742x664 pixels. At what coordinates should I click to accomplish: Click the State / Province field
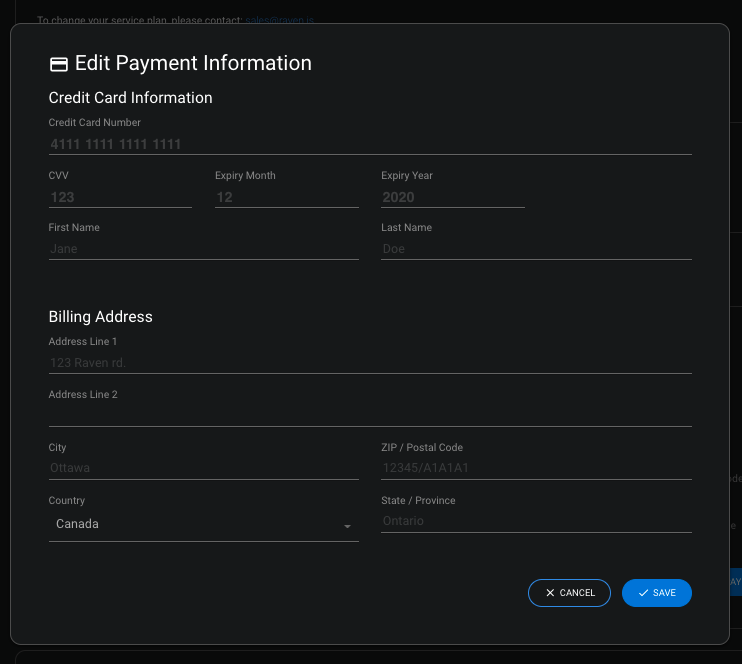[x=536, y=521]
